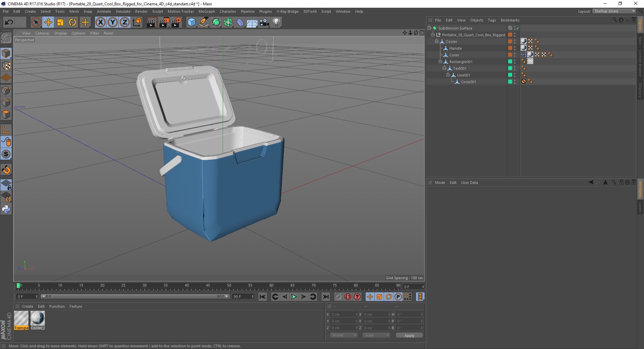
Task: Click the Coordinate System icon
Action: point(137,22)
